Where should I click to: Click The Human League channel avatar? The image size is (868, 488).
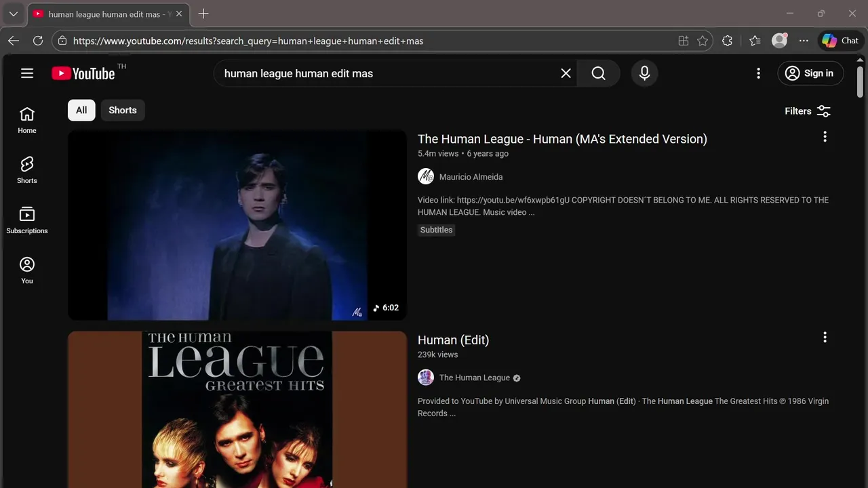coord(426,378)
